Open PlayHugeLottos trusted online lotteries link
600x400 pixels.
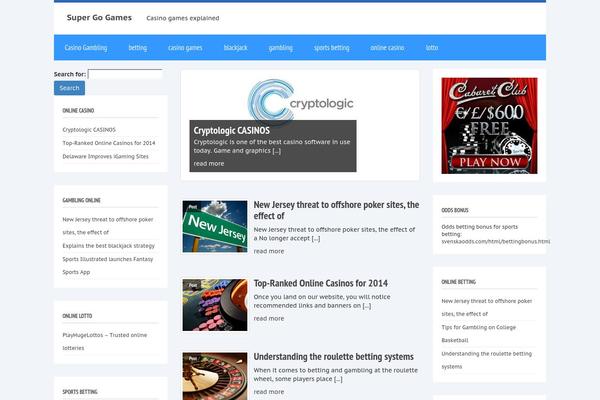coord(105,341)
